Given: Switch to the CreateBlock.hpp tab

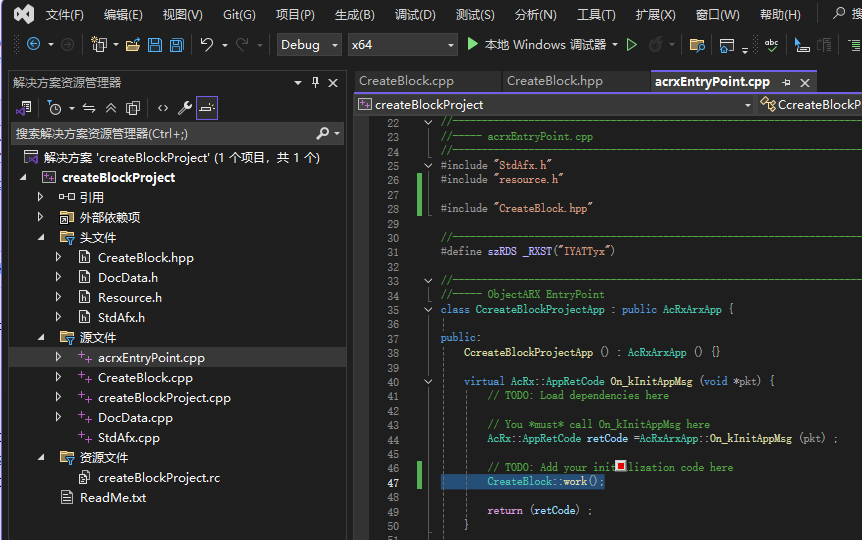Looking at the screenshot, I should coord(555,81).
